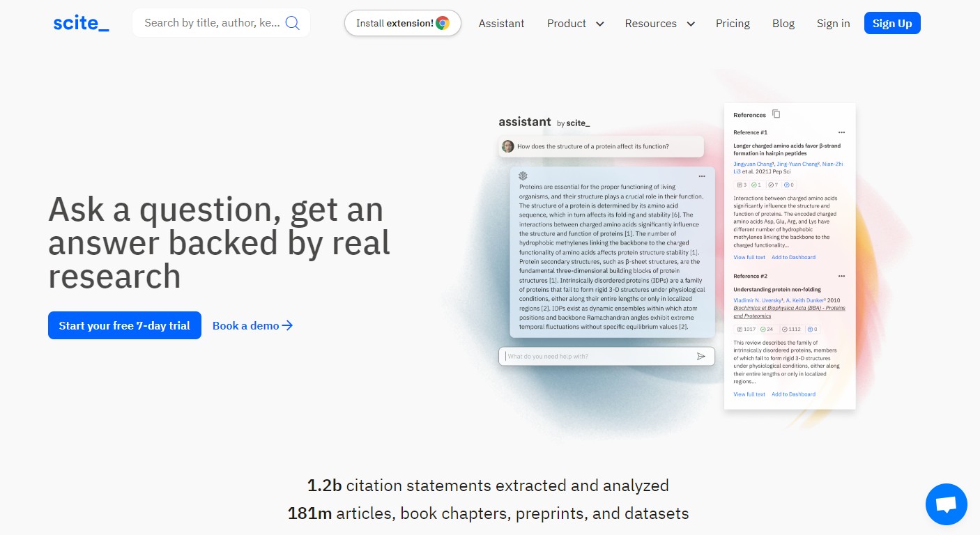Viewport: 980px width, 535px height.
Task: Click the user avatar beside the protein question
Action: pos(507,146)
